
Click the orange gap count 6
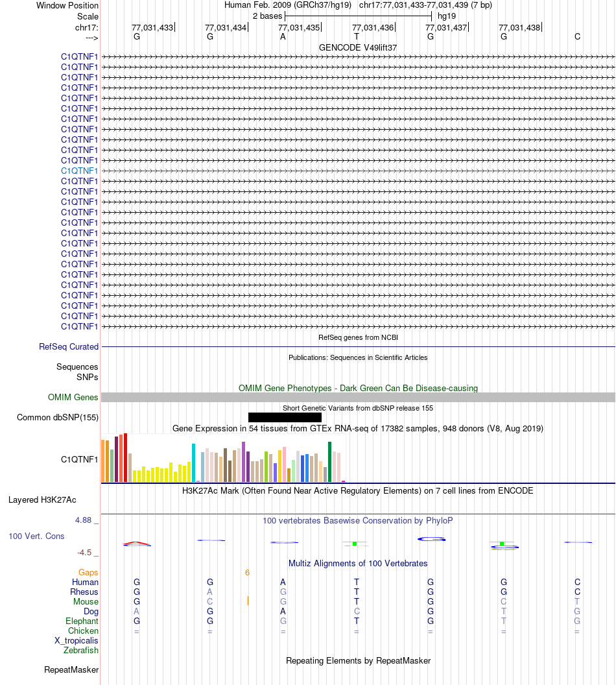(x=248, y=573)
